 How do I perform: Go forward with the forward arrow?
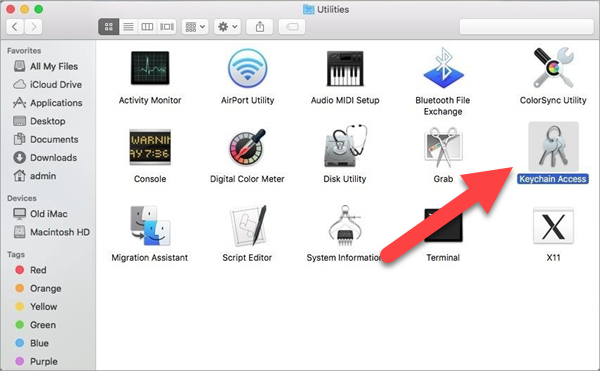point(34,27)
